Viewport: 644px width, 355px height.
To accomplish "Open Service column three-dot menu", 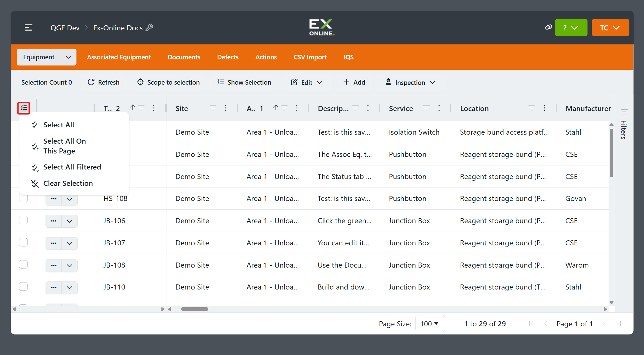I will (x=439, y=108).
